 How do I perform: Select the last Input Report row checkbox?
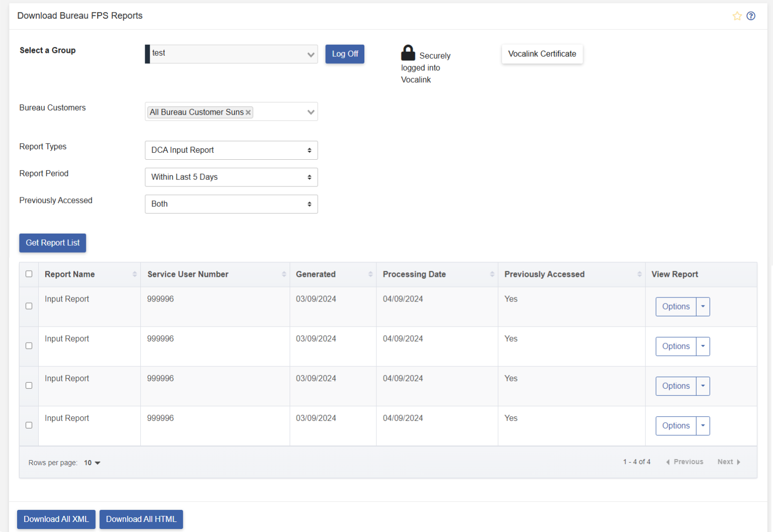click(x=29, y=425)
